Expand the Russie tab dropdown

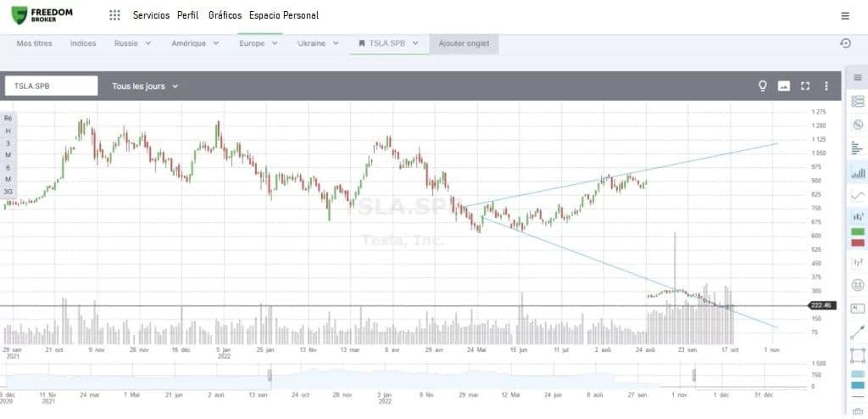[133, 43]
